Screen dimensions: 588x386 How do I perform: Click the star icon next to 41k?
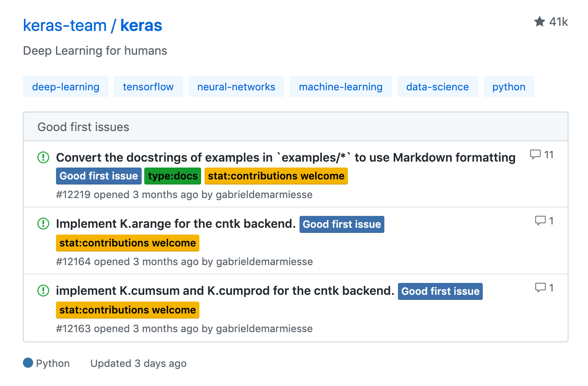pos(539,22)
